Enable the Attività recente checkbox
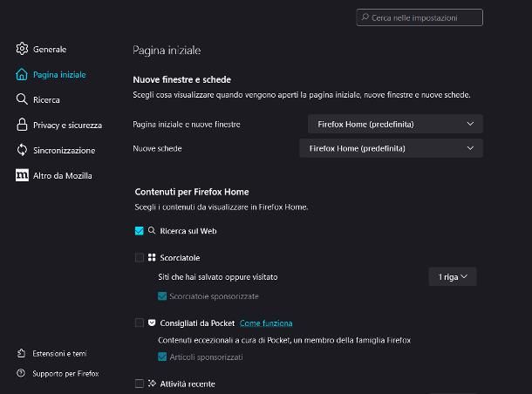This screenshot has width=532, height=394. pos(140,384)
